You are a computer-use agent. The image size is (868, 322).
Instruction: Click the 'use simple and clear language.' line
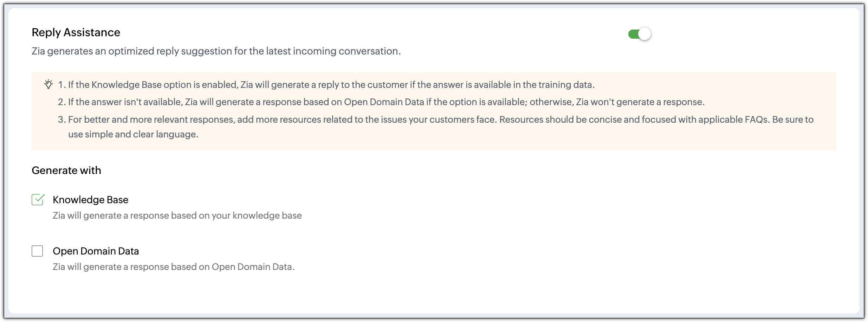coord(133,134)
